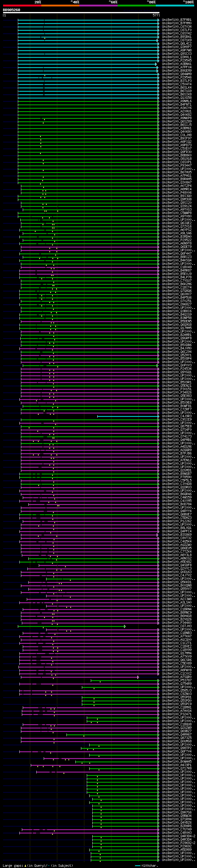Screen dimensions: 197x868
Task: Click the short cyan alignment bar for C4J9R3
Action: tap(128, 417)
